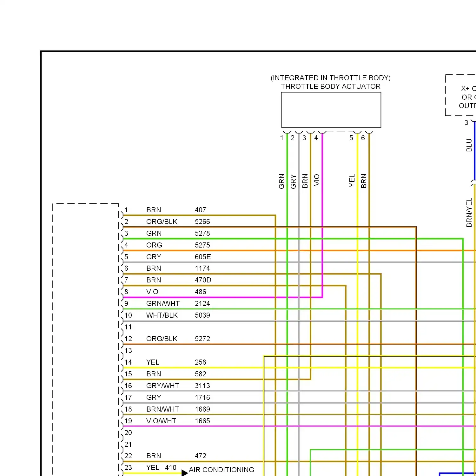Click YEL label on pin 14 row
This screenshot has width=476, height=476.
[x=153, y=362]
